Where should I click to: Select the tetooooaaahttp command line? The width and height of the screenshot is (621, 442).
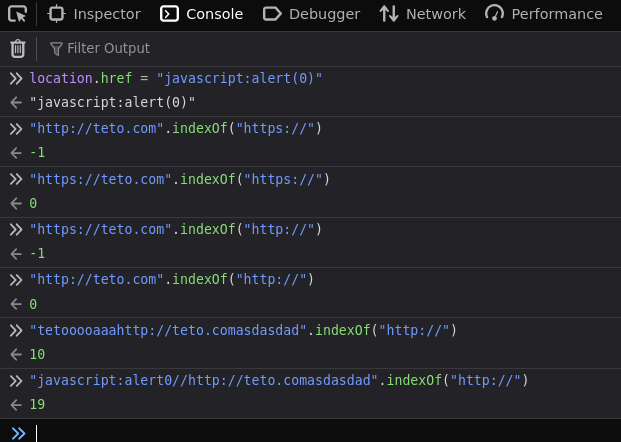click(243, 330)
